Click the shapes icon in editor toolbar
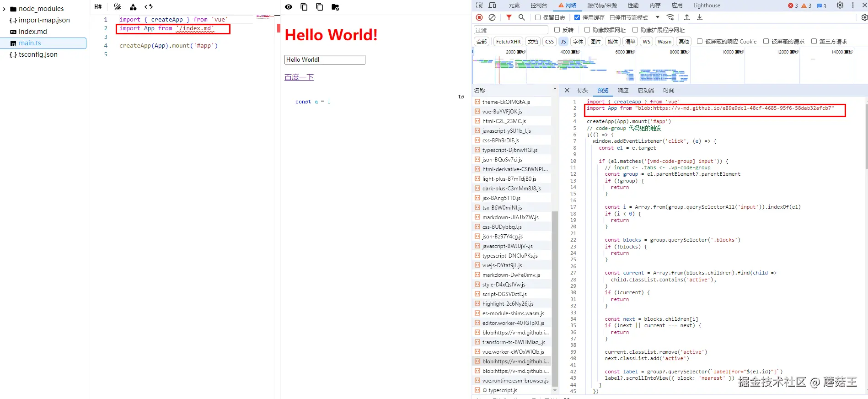The width and height of the screenshot is (868, 399). tap(133, 7)
